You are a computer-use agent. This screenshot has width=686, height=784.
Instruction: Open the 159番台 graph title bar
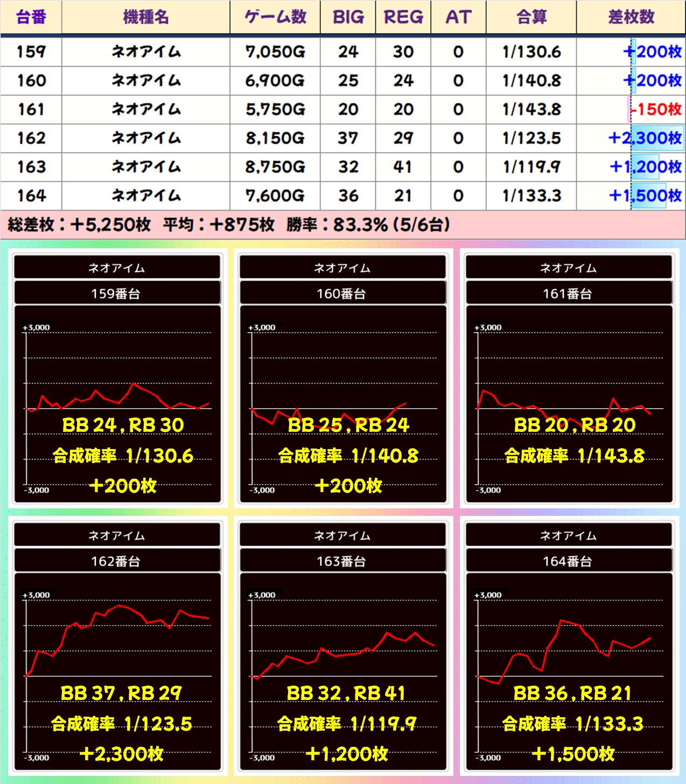[x=117, y=293]
